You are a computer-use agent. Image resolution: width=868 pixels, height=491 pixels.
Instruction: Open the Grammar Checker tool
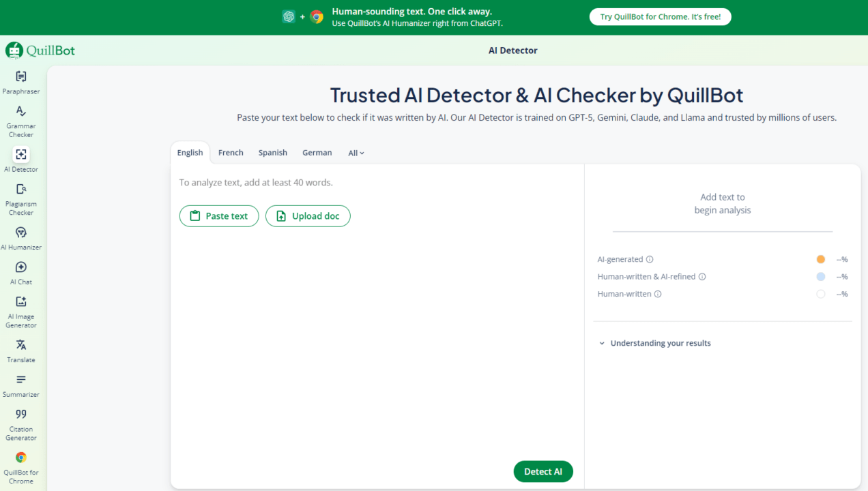coord(21,121)
